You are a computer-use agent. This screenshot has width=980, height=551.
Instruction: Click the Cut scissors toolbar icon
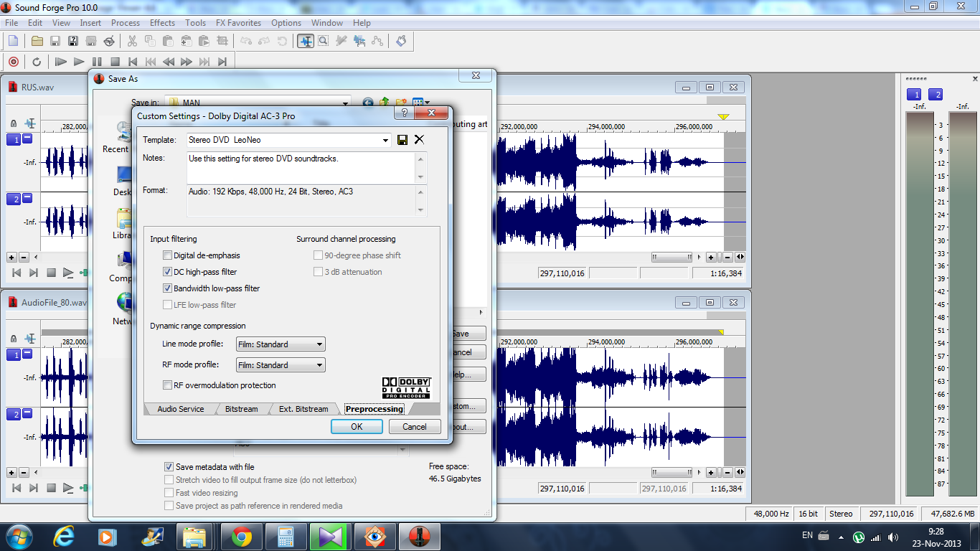tap(131, 41)
